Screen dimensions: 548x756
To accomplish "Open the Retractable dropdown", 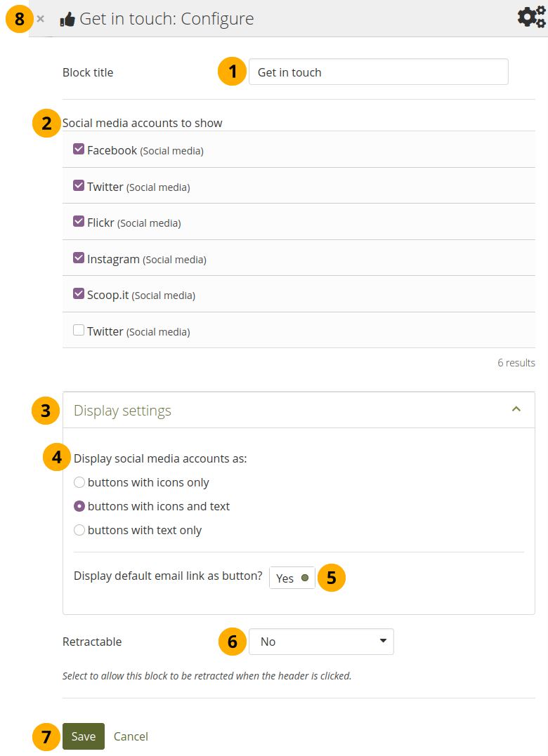I will pos(321,642).
